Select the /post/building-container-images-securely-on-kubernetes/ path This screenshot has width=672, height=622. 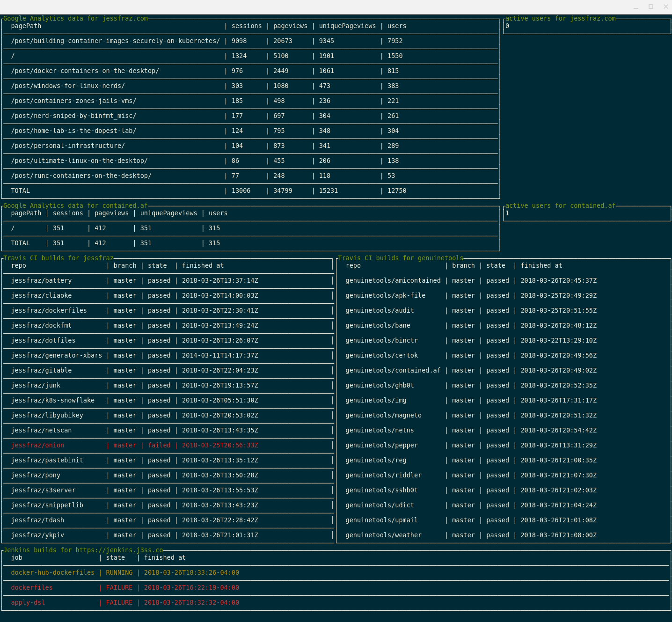pos(116,41)
